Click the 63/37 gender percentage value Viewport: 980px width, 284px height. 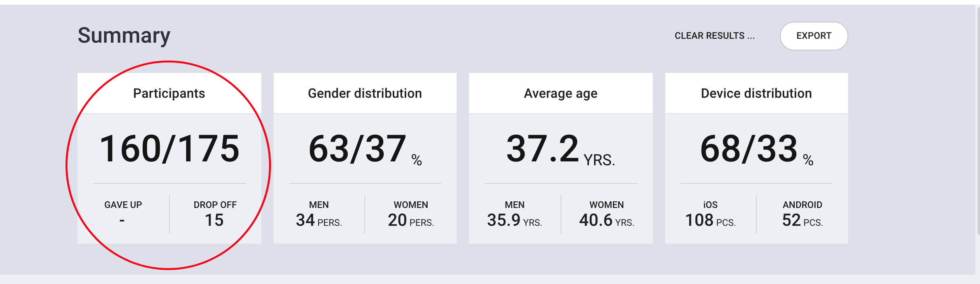tap(365, 149)
